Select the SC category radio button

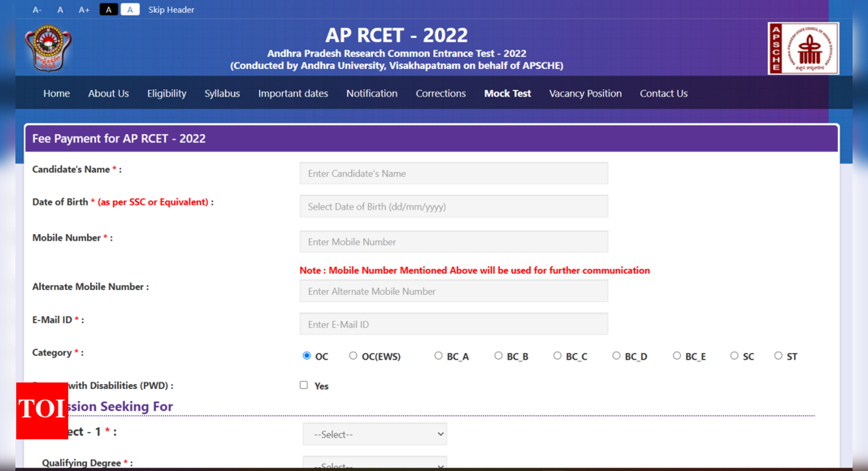tap(734, 356)
